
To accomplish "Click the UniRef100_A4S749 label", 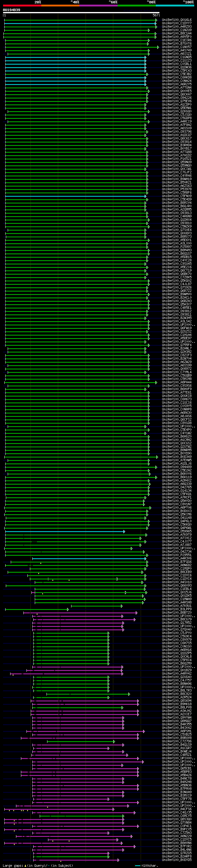I will pyautogui.click(x=176, y=50).
